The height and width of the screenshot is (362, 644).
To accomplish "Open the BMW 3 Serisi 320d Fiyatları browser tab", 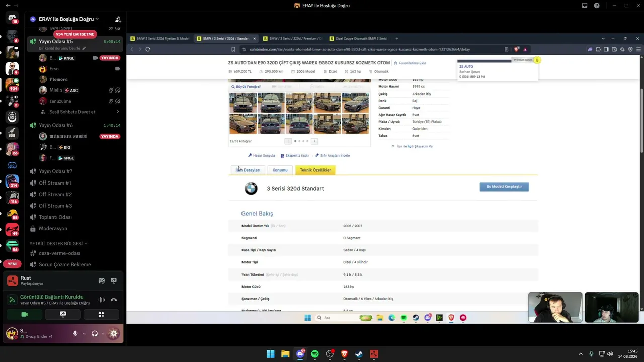I will pos(160,39).
